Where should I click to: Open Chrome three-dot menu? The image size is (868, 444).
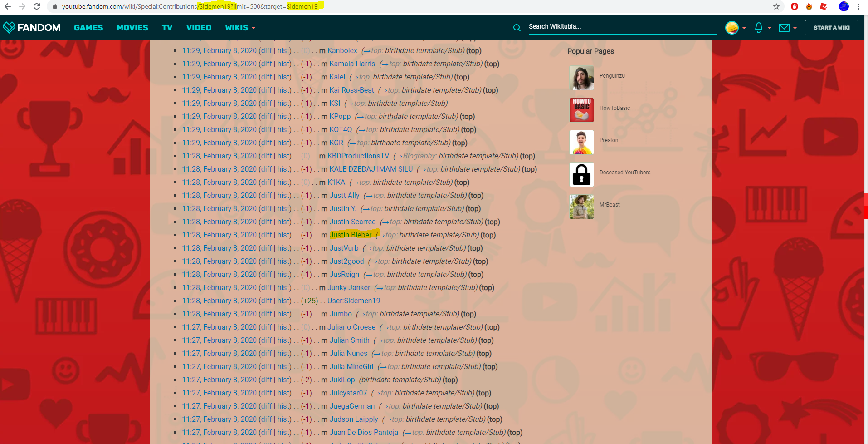pyautogui.click(x=858, y=6)
